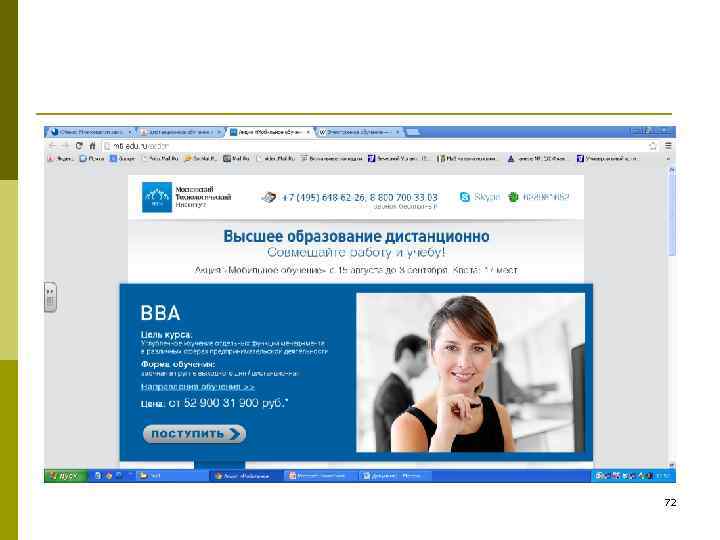Viewport: 720px width, 540px height.
Task: Click the BBA course title
Action: pyautogui.click(x=160, y=313)
